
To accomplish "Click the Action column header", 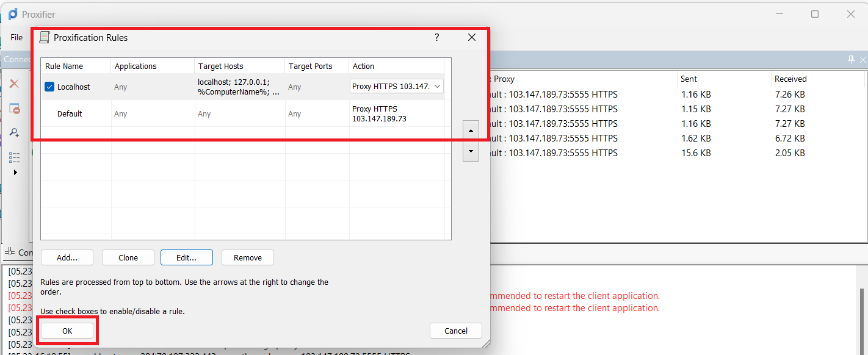I will [x=397, y=66].
